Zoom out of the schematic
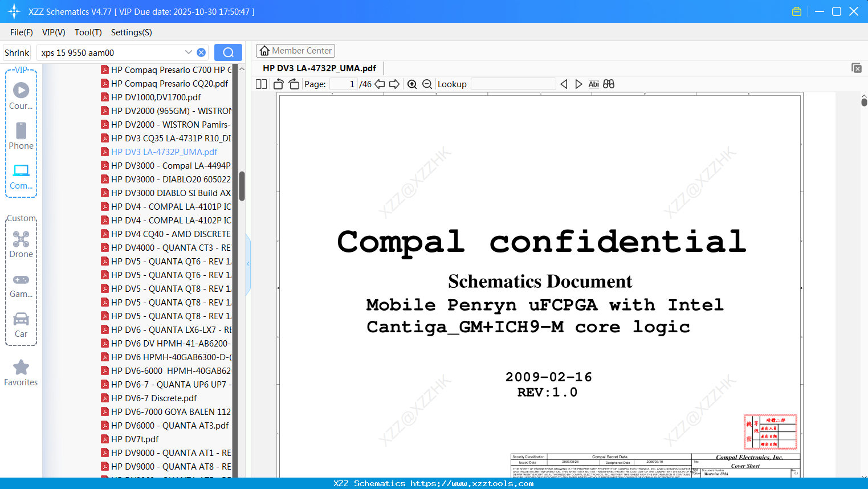Image resolution: width=868 pixels, height=489 pixels. pyautogui.click(x=427, y=84)
